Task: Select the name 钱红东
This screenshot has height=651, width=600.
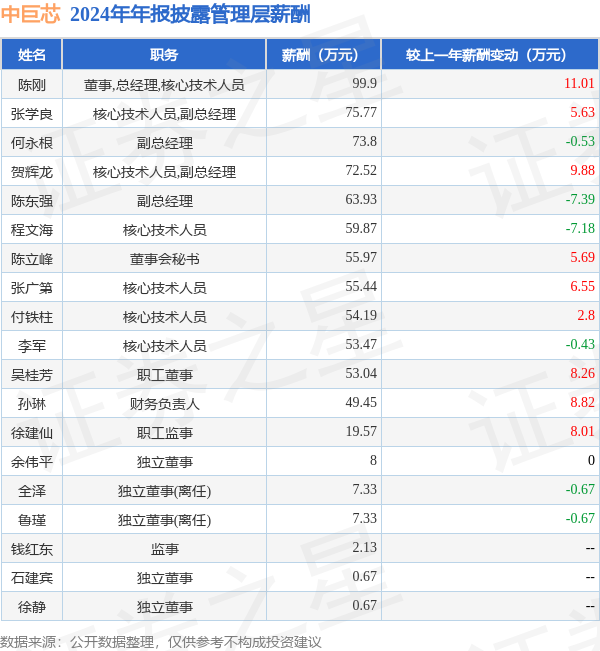Action: [32, 549]
